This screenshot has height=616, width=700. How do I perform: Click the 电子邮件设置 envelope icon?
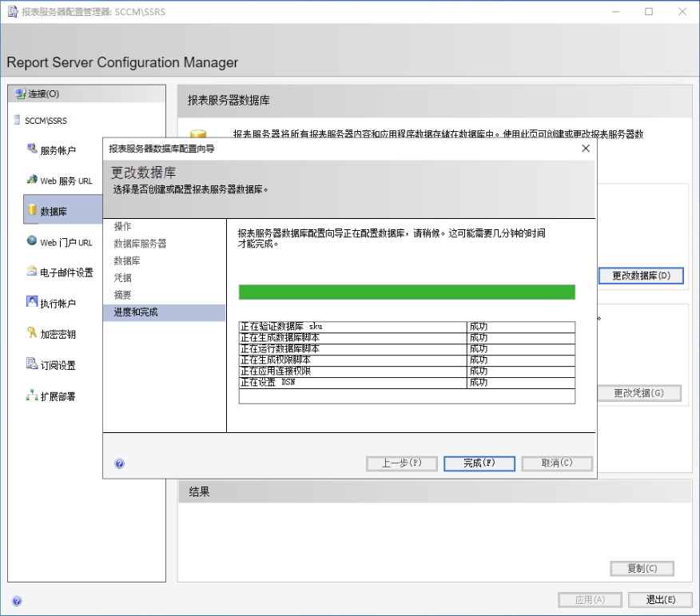point(32,271)
